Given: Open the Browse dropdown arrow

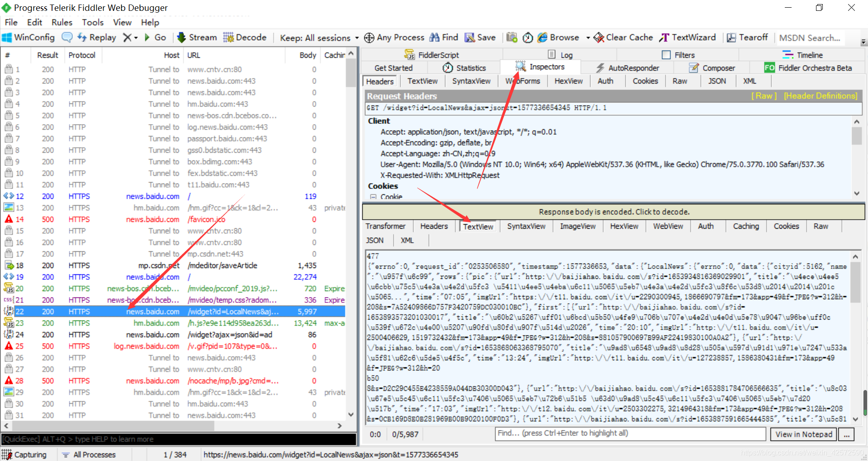Looking at the screenshot, I should 588,38.
